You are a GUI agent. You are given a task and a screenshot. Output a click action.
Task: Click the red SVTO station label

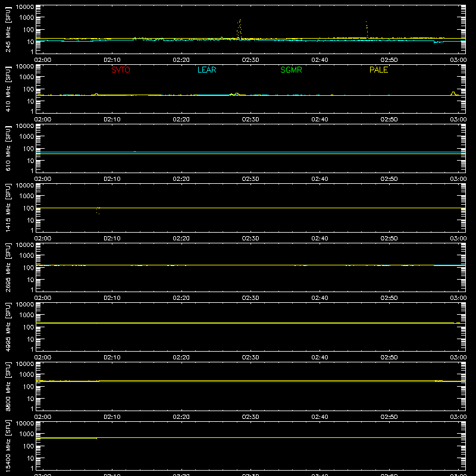click(x=121, y=70)
